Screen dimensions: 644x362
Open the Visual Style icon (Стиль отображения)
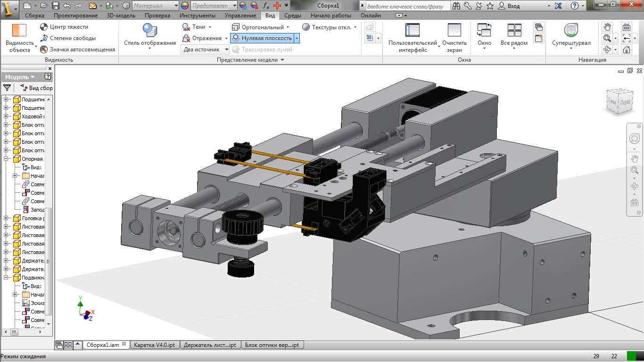149,31
